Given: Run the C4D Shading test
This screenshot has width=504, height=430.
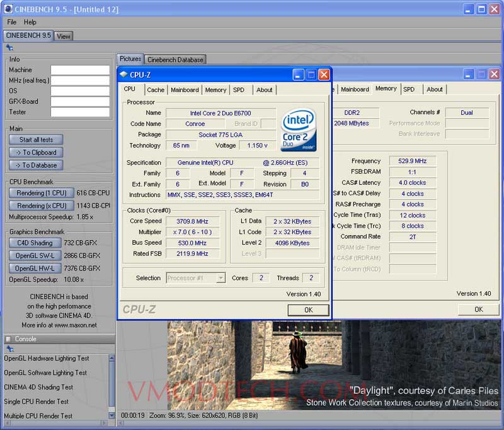Looking at the screenshot, I should [35, 243].
